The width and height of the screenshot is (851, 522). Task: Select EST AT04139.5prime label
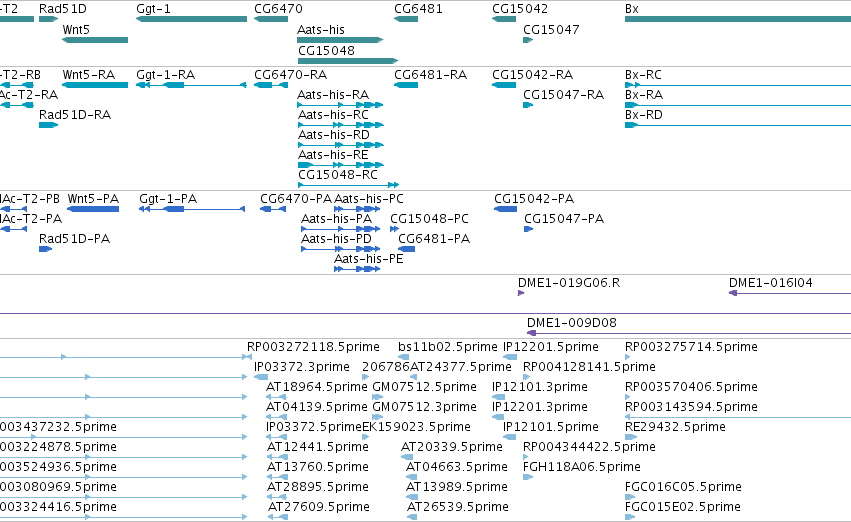(317, 407)
